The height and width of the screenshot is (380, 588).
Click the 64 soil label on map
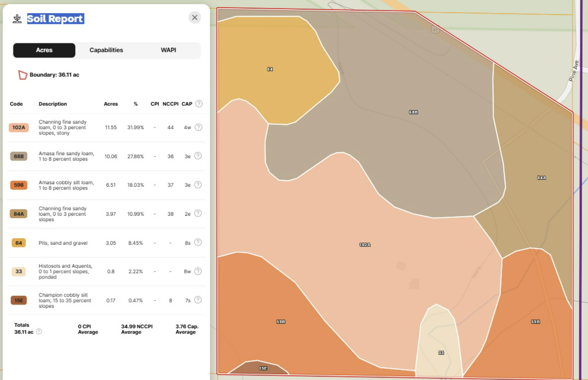click(270, 69)
